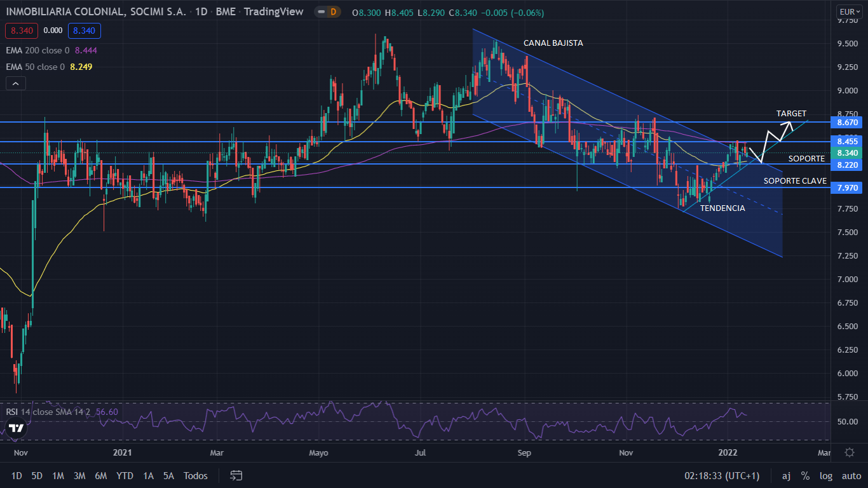Screen dimensions: 868x488
Task: Click the blue buy price 8.340 box
Action: (x=85, y=30)
